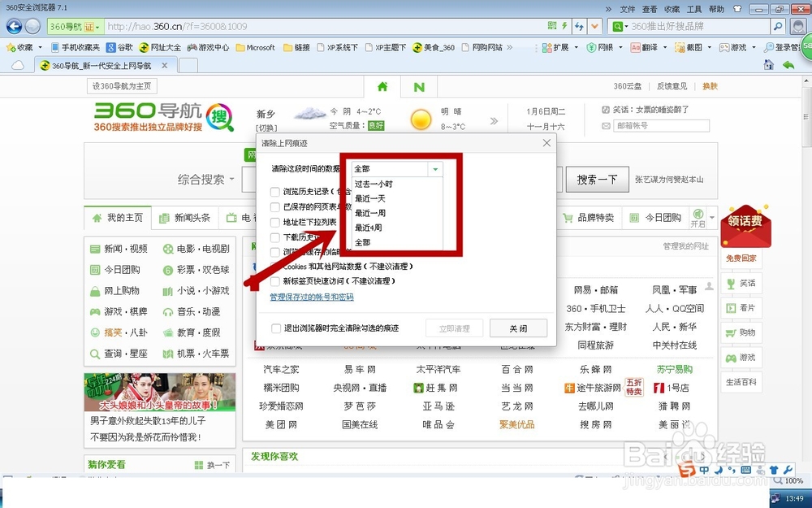Check the 新标签页快速访问 checkbox
The width and height of the screenshot is (812, 508).
275,281
